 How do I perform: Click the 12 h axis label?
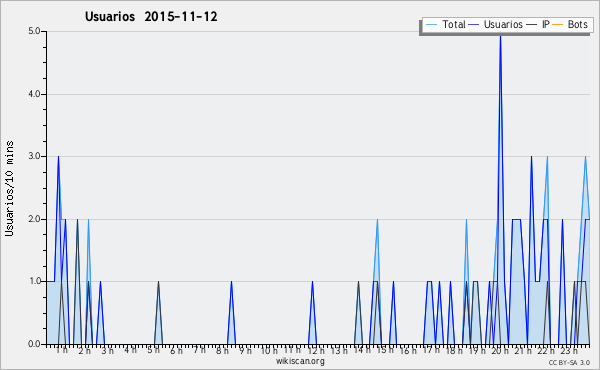pyautogui.click(x=316, y=350)
